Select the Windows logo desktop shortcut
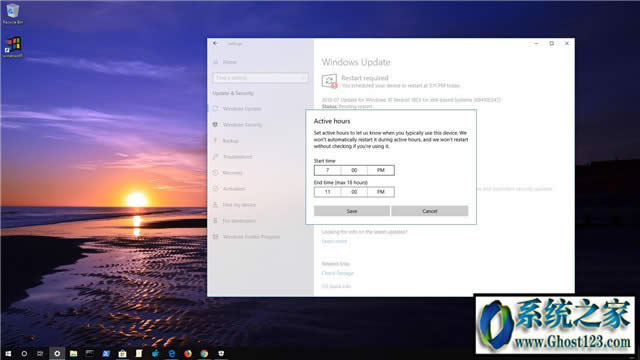640x360 pixels. 13,47
